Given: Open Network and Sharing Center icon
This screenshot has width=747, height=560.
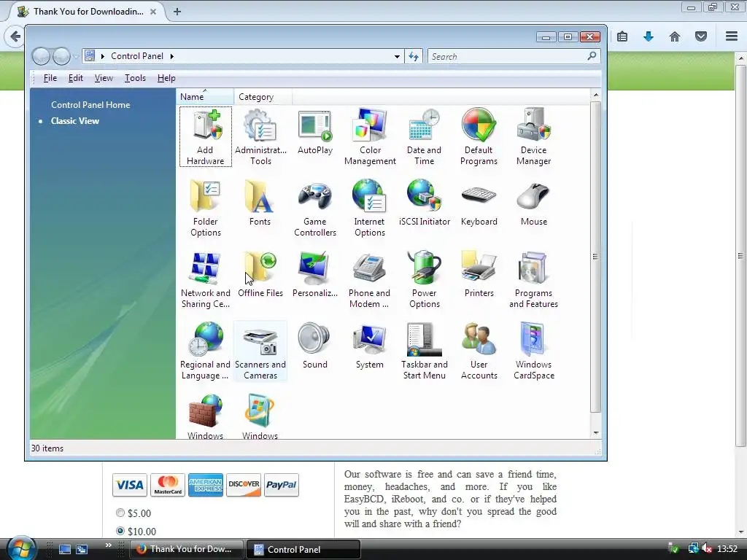Looking at the screenshot, I should click(x=205, y=279).
